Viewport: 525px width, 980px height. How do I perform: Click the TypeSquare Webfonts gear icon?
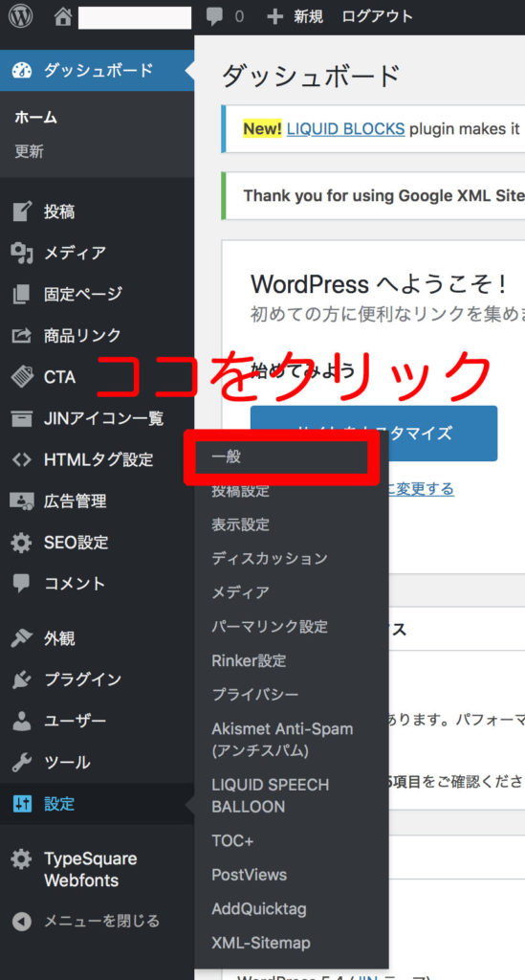21,858
